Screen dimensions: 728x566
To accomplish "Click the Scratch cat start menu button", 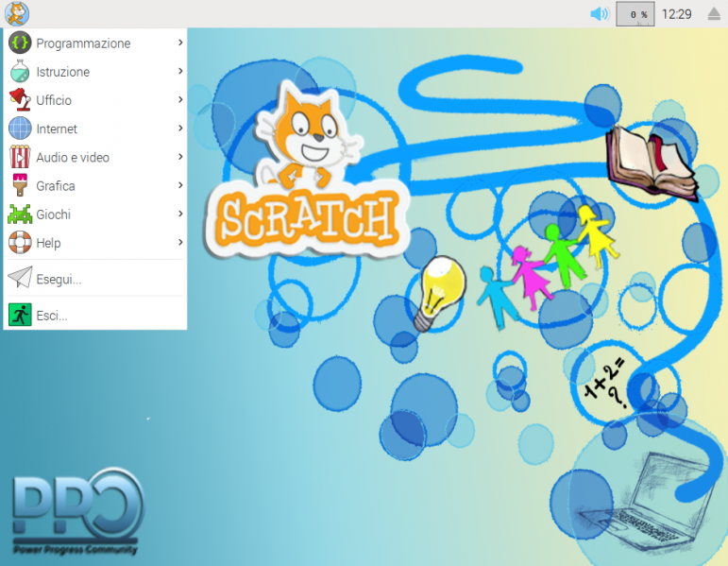I will pos(17,13).
